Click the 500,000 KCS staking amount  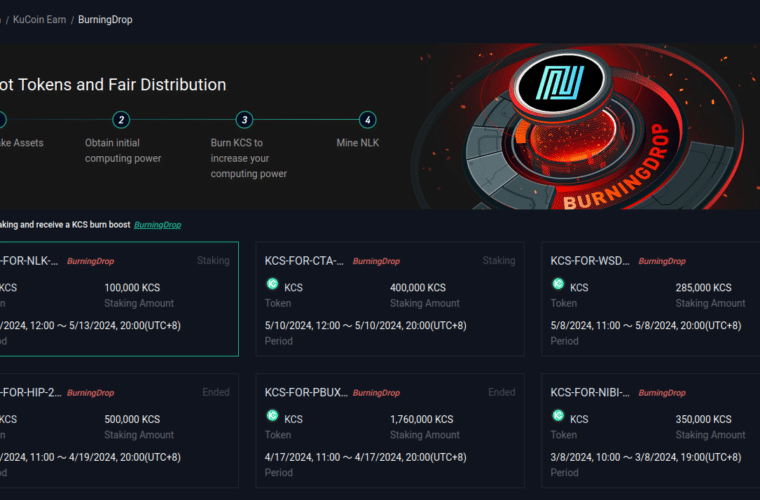coord(132,420)
